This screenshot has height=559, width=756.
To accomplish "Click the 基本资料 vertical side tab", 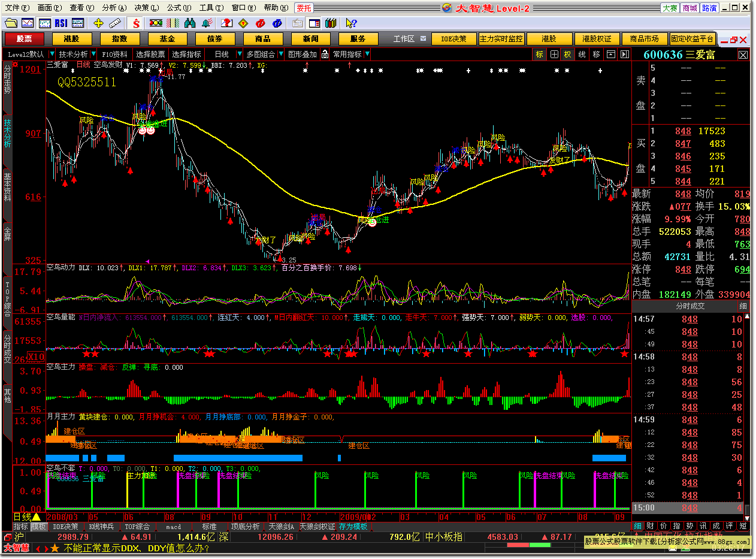I will 7,187.
